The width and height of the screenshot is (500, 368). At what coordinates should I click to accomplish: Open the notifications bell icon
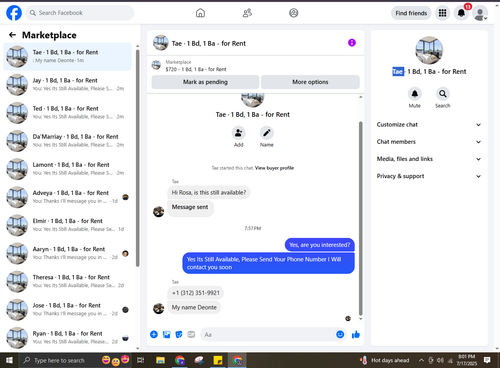coord(461,13)
